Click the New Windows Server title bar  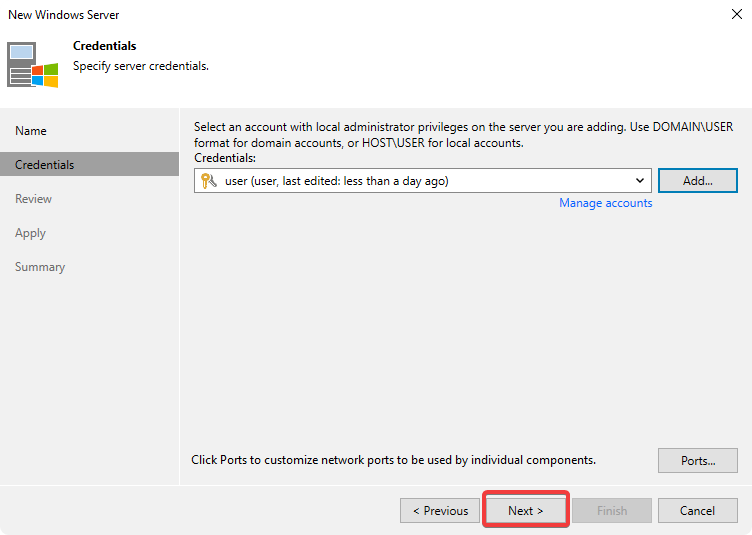click(x=300, y=15)
